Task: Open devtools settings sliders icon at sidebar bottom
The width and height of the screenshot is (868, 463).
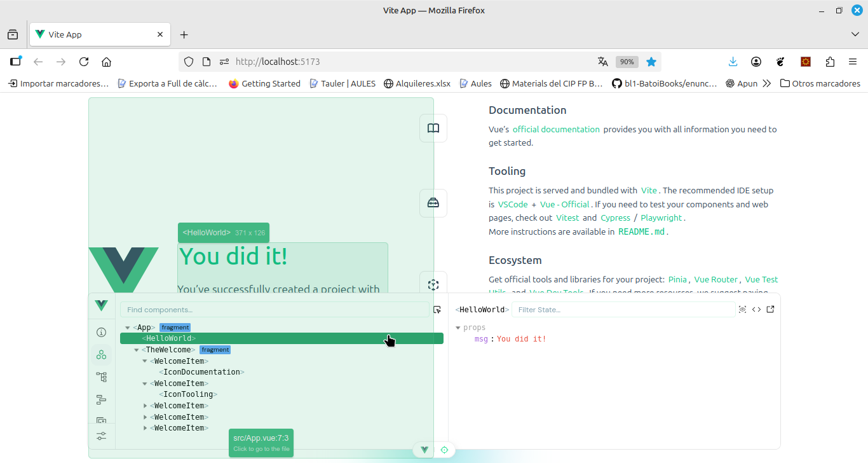Action: pos(101,436)
